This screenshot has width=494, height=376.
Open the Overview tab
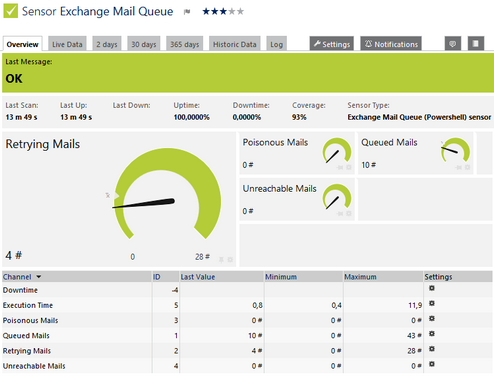tap(22, 44)
